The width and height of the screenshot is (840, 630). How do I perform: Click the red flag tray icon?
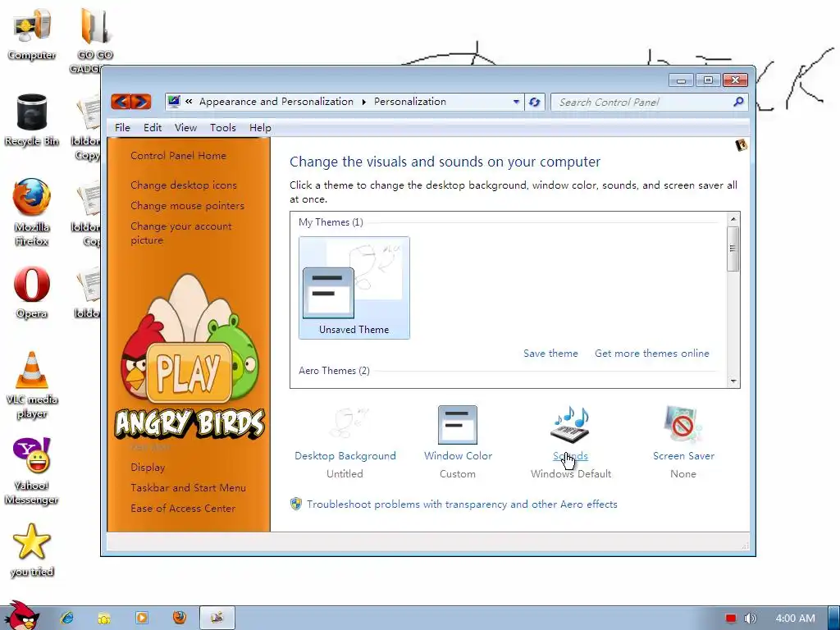coord(731,619)
